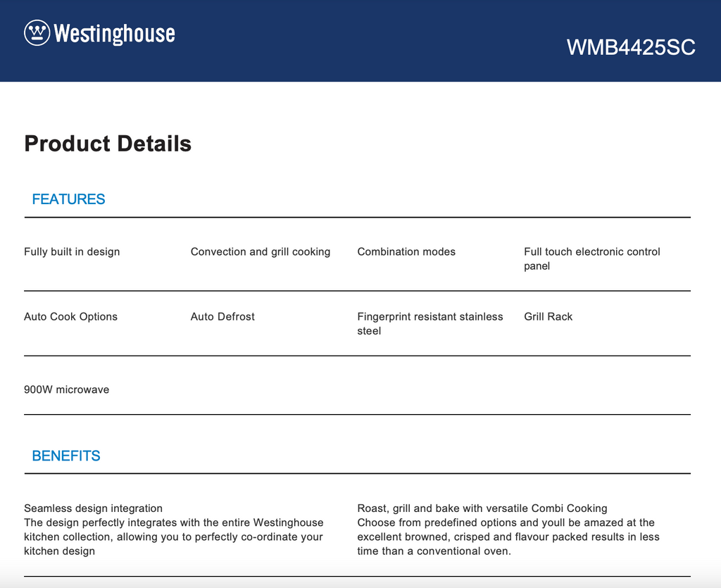Image resolution: width=721 pixels, height=588 pixels.
Task: Select the WMB4425SC model number
Action: click(631, 47)
